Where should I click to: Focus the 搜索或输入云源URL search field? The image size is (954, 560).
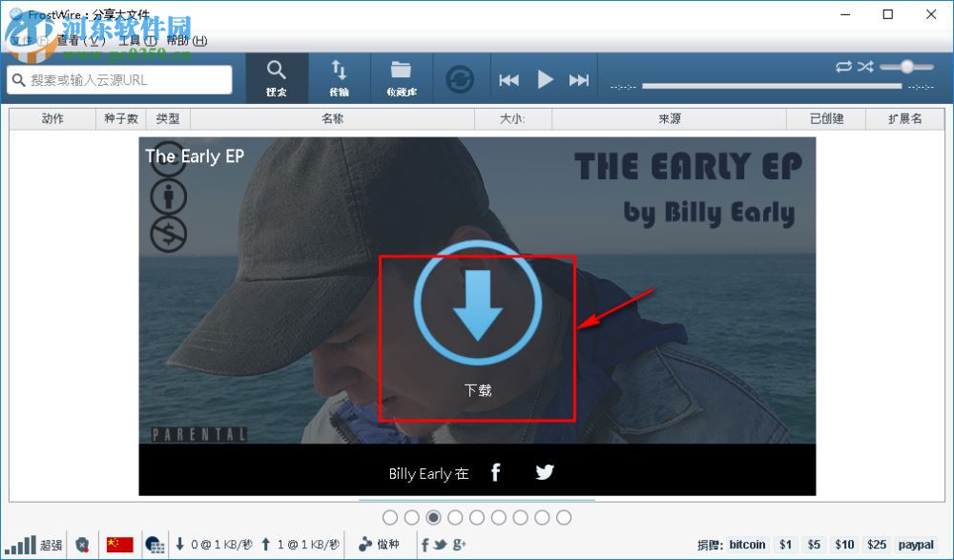point(120,80)
